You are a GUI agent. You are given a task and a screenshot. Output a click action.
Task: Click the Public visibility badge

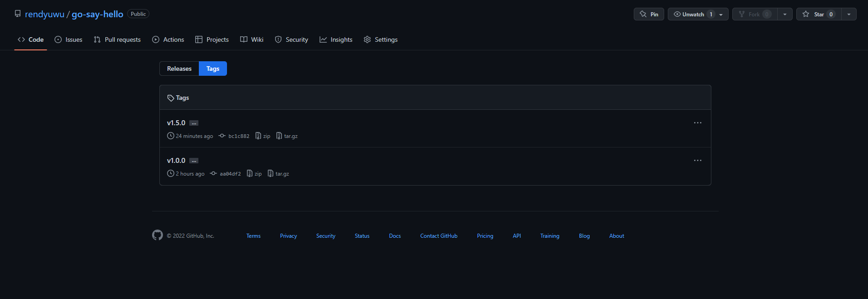coord(138,14)
